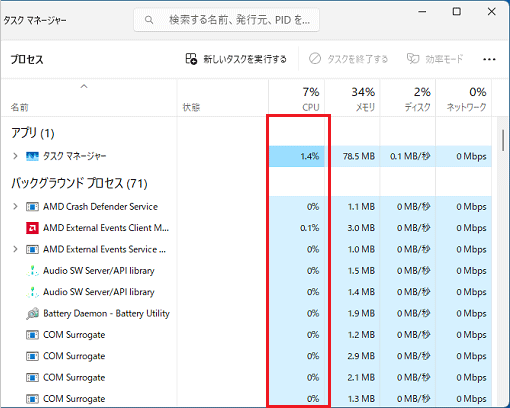510x408 pixels.
Task: Minimize the Task Manager window
Action: point(422,12)
